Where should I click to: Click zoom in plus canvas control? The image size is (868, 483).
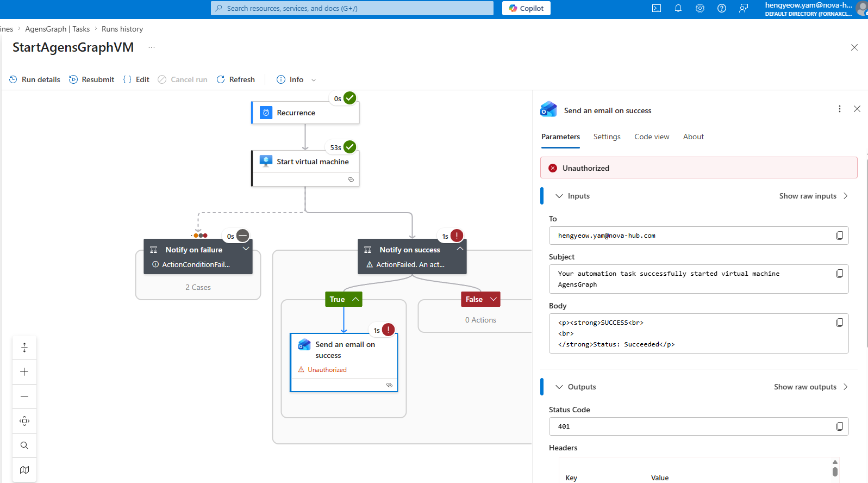click(24, 372)
